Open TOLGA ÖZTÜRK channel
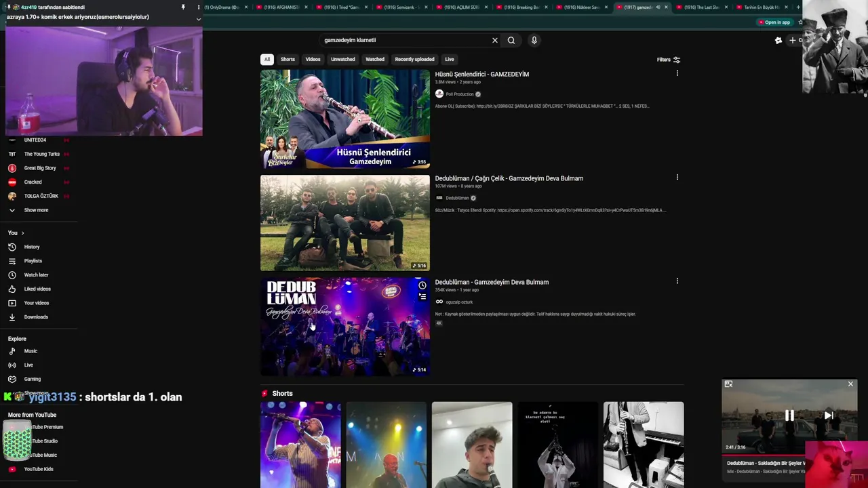This screenshot has width=868, height=488. tap(41, 196)
